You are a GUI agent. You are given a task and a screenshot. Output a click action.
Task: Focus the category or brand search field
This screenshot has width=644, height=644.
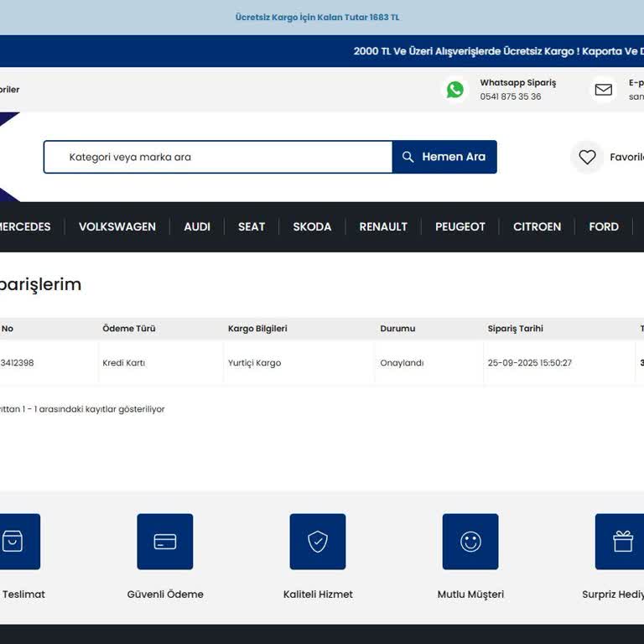[218, 157]
